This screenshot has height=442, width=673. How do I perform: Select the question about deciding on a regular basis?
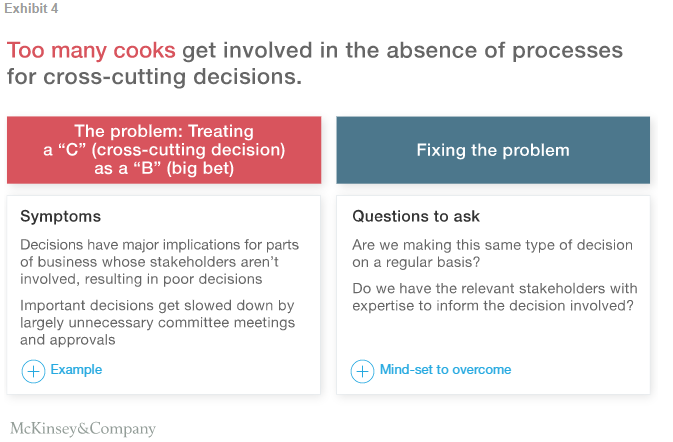pyautogui.click(x=492, y=254)
